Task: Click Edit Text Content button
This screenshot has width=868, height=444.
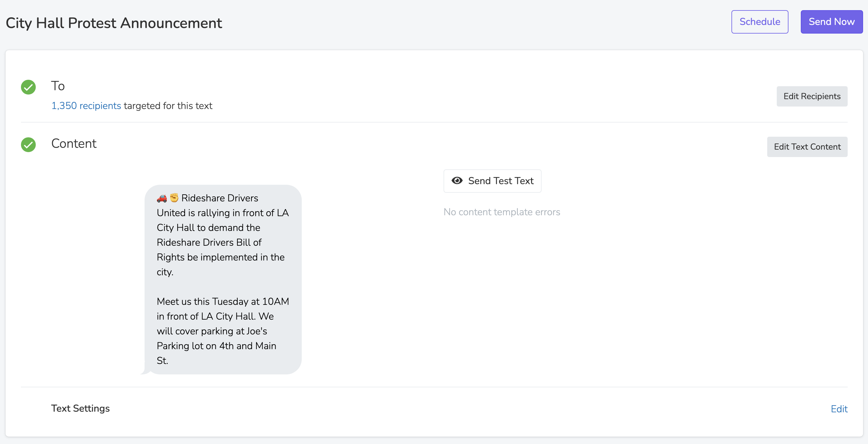Action: tap(807, 147)
